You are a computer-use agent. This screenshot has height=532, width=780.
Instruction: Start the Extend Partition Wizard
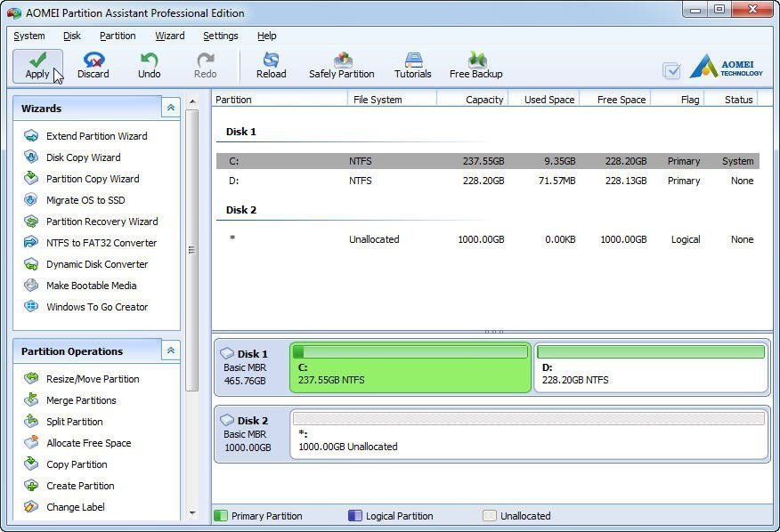[x=85, y=136]
